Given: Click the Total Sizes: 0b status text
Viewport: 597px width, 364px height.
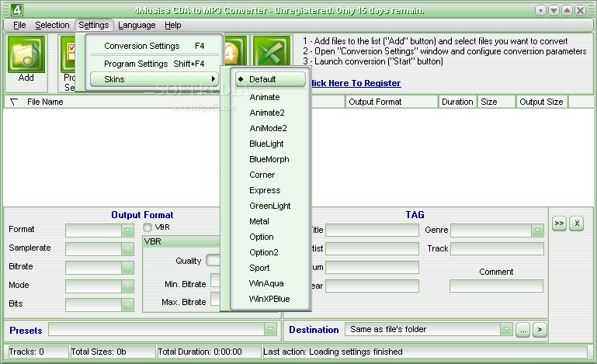Looking at the screenshot, I should click(99, 352).
